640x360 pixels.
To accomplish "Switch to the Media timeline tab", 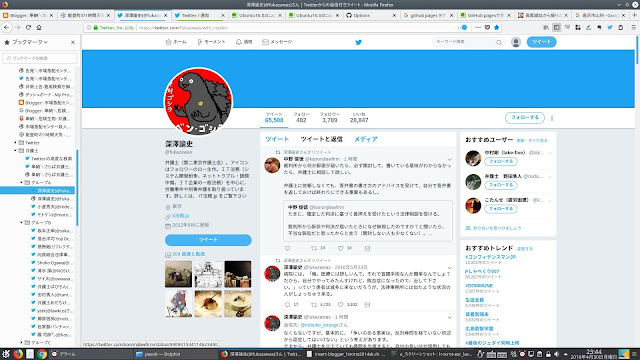I will (366, 139).
